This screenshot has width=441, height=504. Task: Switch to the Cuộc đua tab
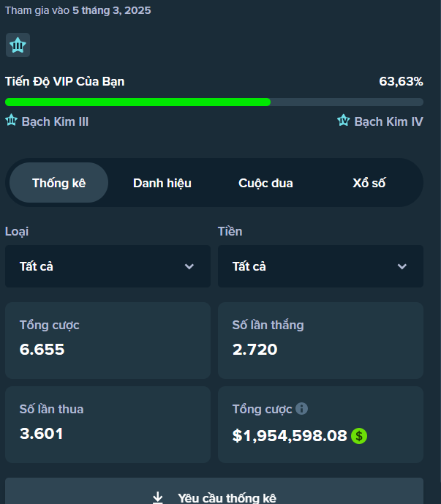[265, 183]
